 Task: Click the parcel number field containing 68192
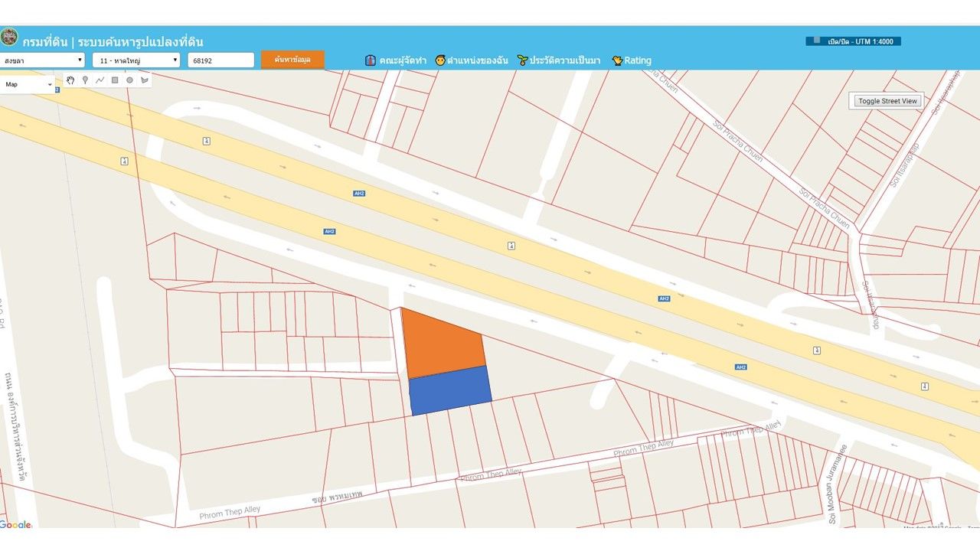click(x=221, y=60)
